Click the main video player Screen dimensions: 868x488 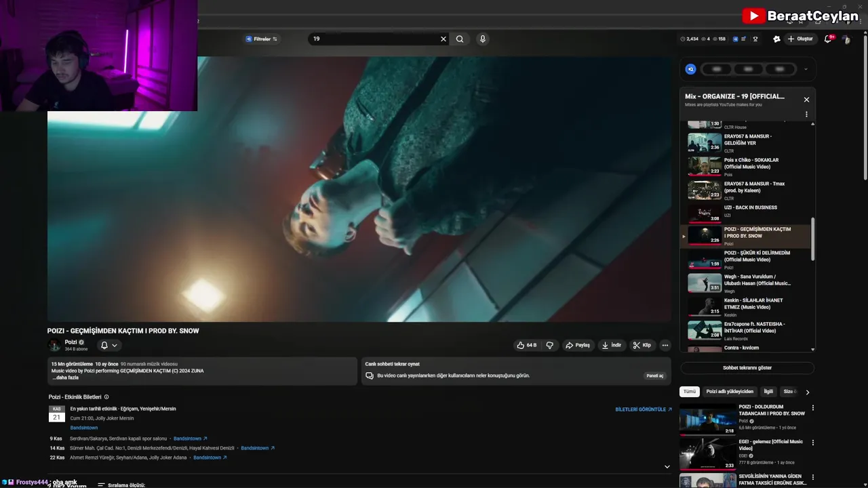[359, 188]
